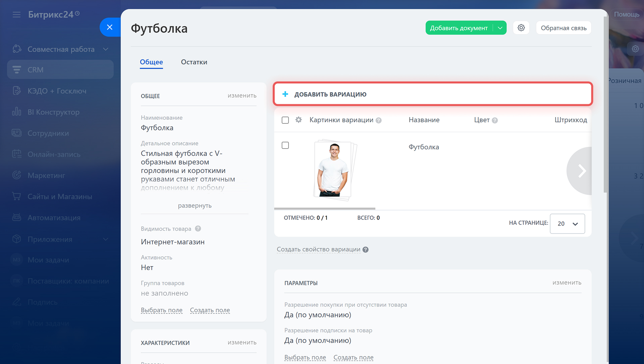Tick the checkbox for the Футболка variation
Screen dimensions: 644x364
pyautogui.click(x=285, y=145)
